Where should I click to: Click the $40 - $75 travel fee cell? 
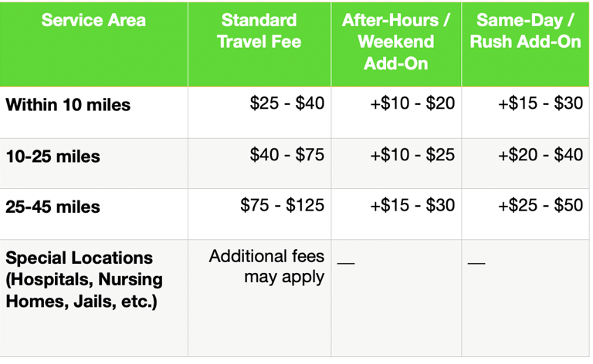click(x=259, y=163)
